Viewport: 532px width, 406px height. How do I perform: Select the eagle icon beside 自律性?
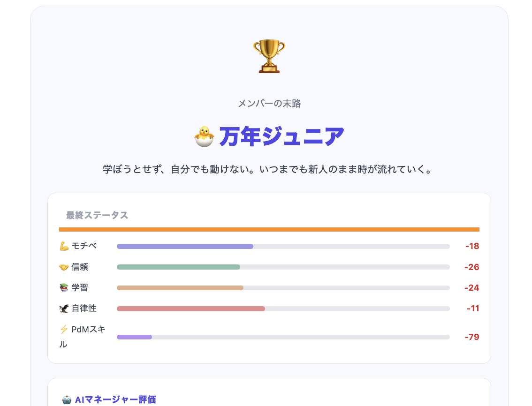click(65, 308)
